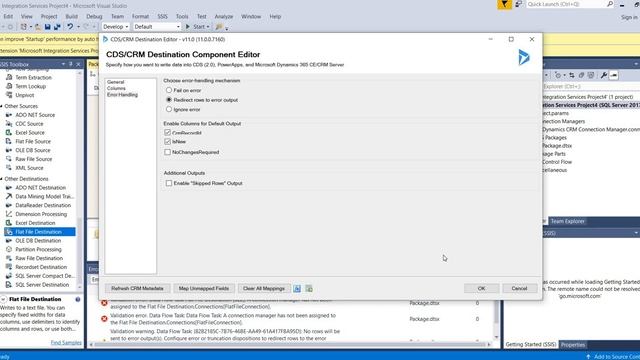The width and height of the screenshot is (640, 360).
Task: Select Dimension Processing icon
Action: point(9,214)
